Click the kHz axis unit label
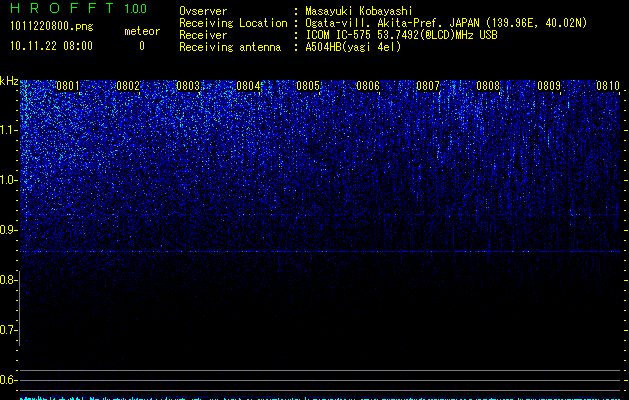 pyautogui.click(x=9, y=81)
